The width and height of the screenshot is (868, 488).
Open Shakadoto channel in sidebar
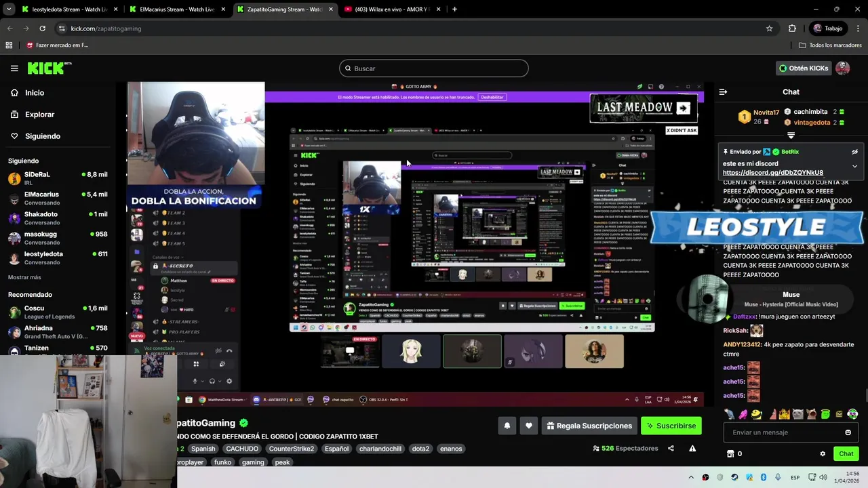58,218
